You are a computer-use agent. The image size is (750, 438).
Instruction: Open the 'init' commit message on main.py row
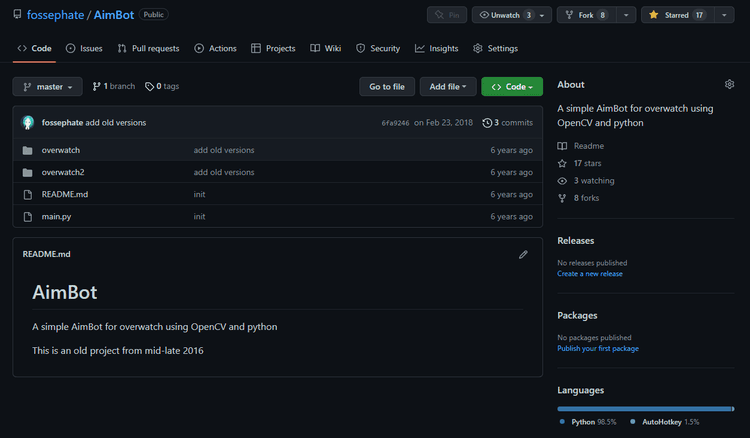(x=199, y=216)
